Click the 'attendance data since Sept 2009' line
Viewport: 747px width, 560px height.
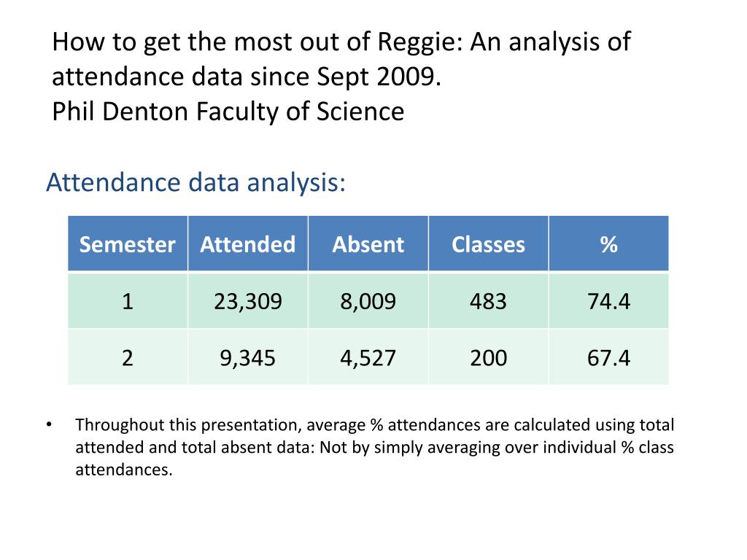tap(247, 77)
